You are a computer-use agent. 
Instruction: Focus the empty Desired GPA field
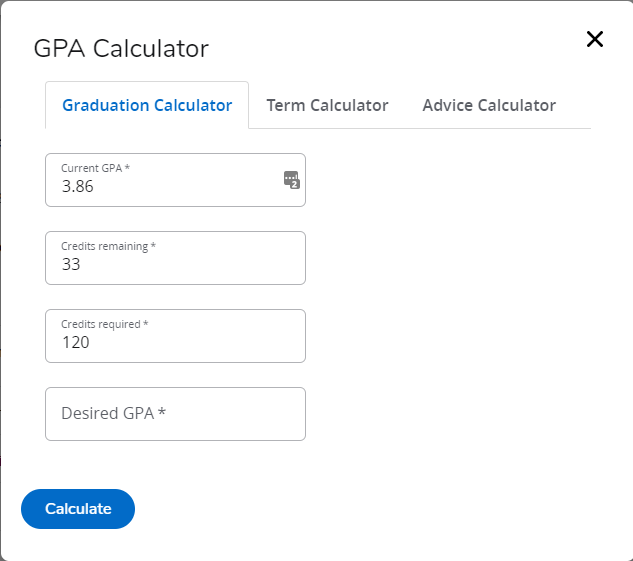coord(175,414)
